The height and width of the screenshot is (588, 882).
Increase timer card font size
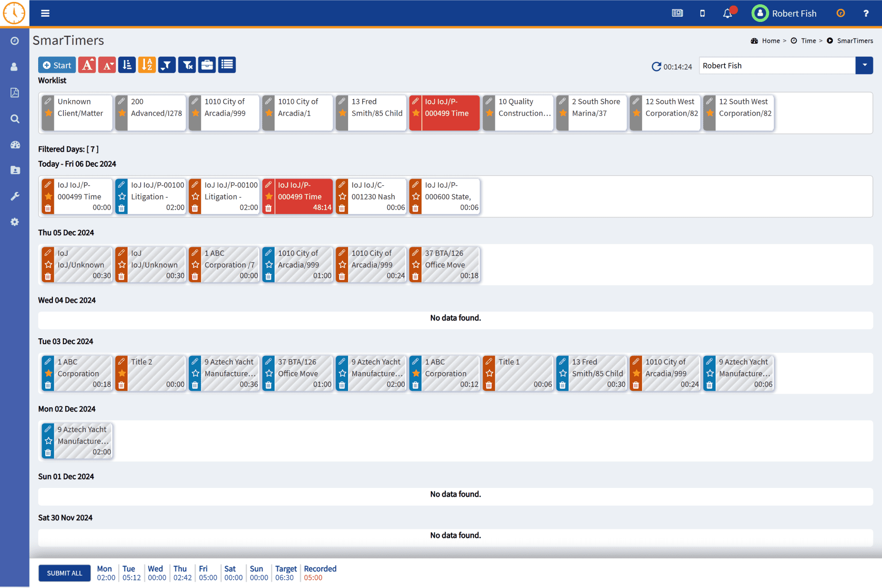tap(87, 65)
